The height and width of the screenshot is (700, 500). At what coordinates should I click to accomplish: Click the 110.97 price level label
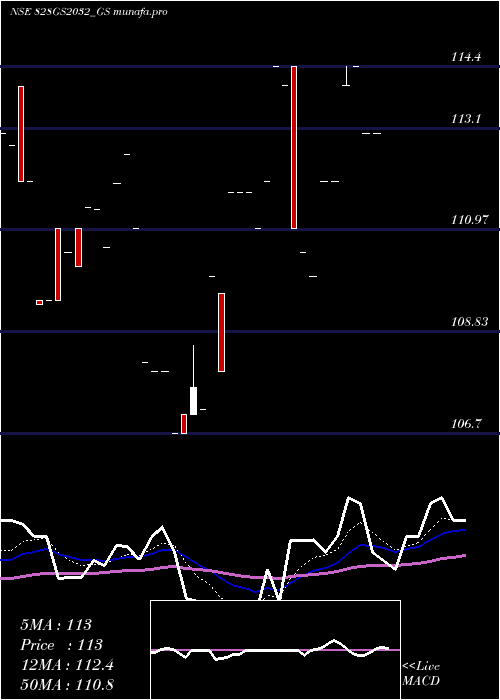pos(471,220)
